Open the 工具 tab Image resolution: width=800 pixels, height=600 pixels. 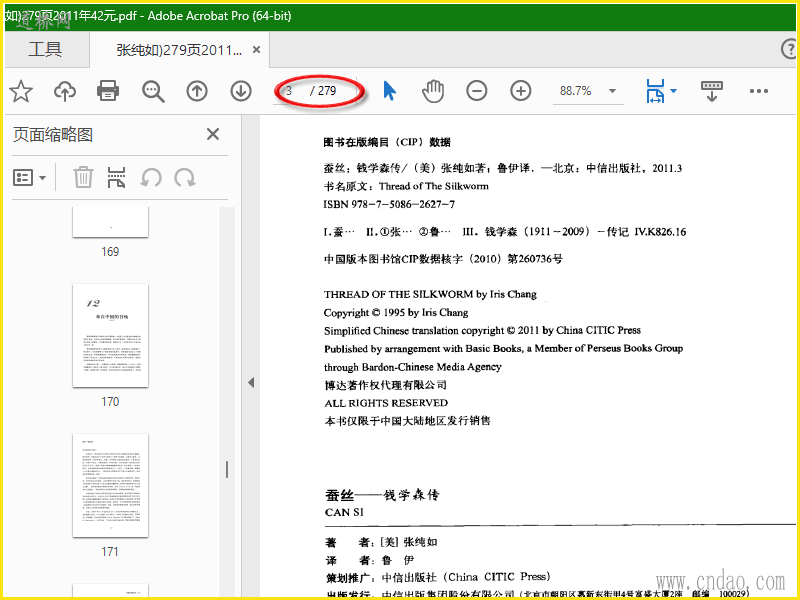(x=45, y=49)
